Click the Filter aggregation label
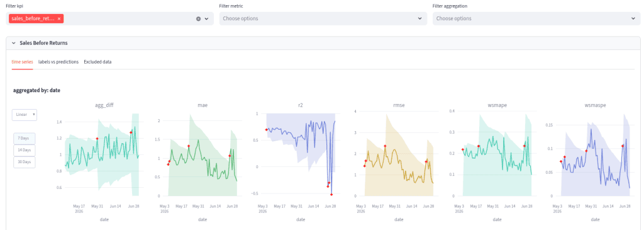 coord(450,6)
